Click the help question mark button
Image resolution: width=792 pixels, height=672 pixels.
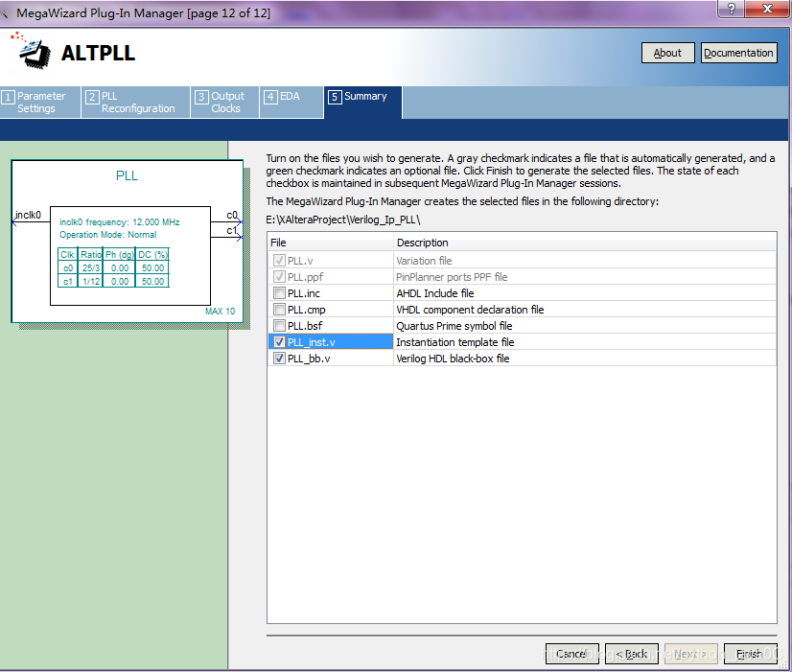tap(731, 8)
